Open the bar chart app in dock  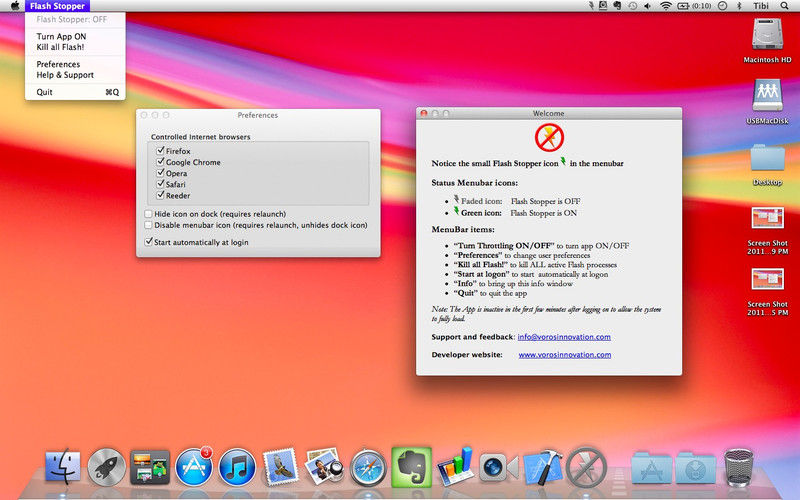coord(455,467)
